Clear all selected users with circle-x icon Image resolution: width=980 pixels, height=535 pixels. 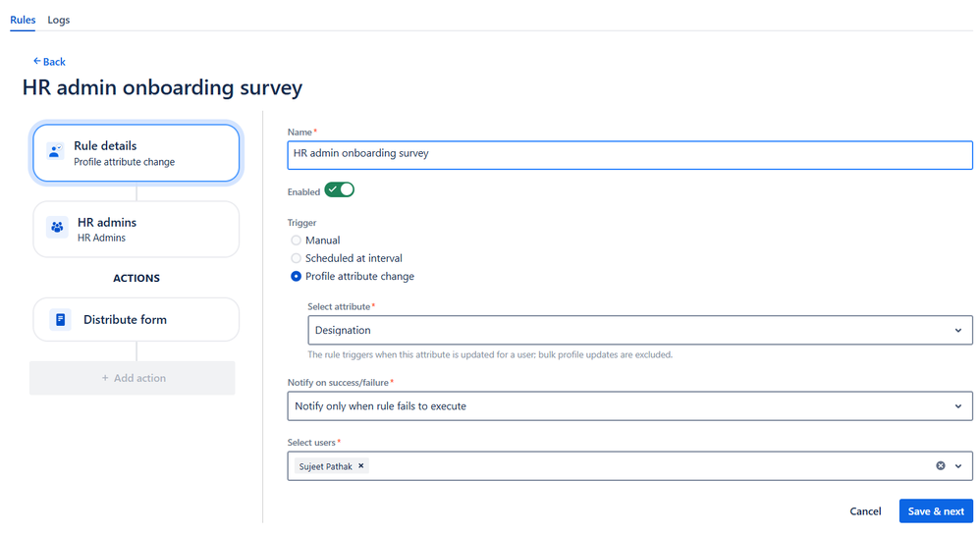(x=940, y=466)
